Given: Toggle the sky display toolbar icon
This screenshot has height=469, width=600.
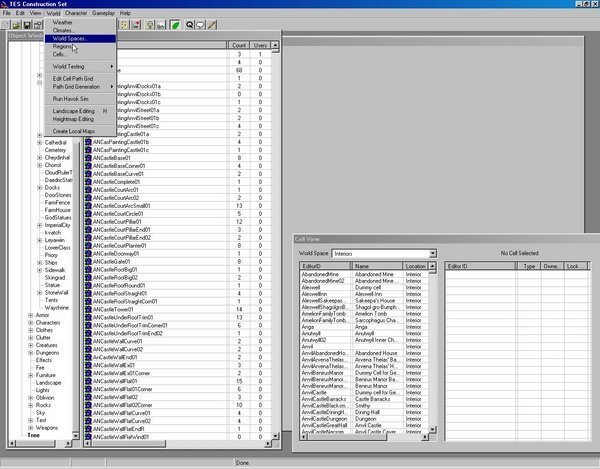Looking at the screenshot, I should pos(161,25).
